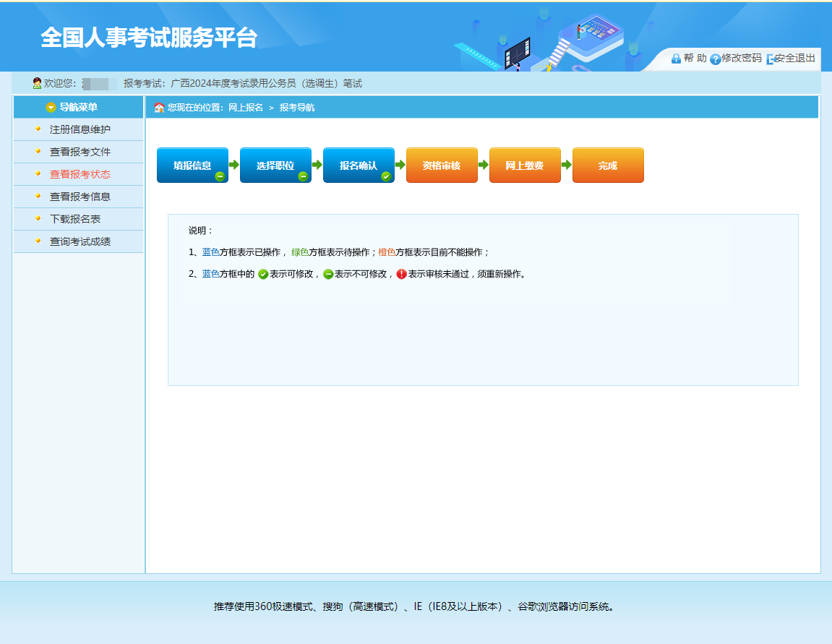This screenshot has width=832, height=644.
Task: Select 查询考试成绩 in the navigation menu
Action: 80,242
